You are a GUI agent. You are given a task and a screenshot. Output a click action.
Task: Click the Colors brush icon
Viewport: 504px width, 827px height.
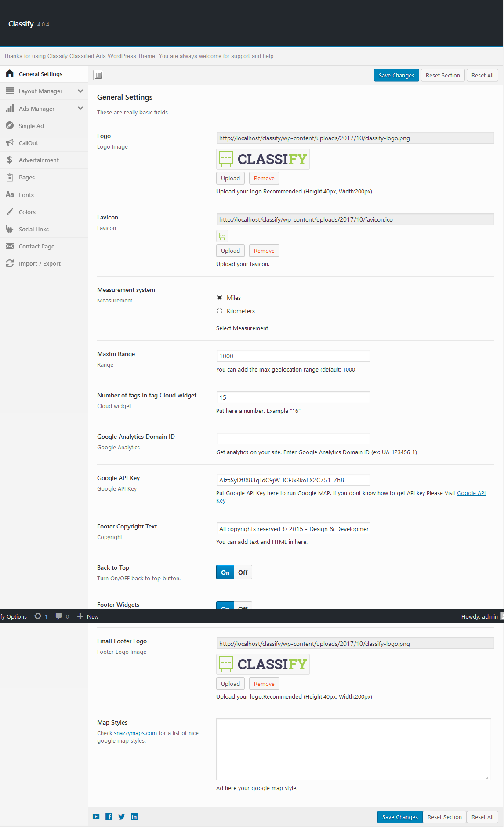(x=10, y=211)
